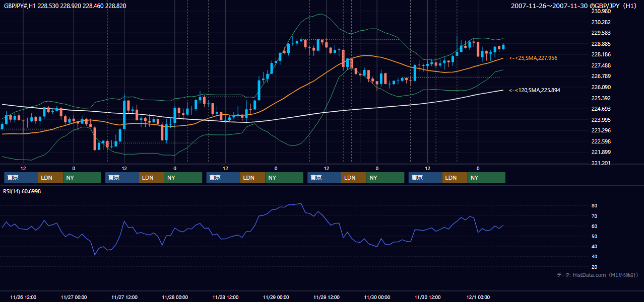Click the 221.899 price axis label
This screenshot has width=644, height=302.
click(x=601, y=152)
